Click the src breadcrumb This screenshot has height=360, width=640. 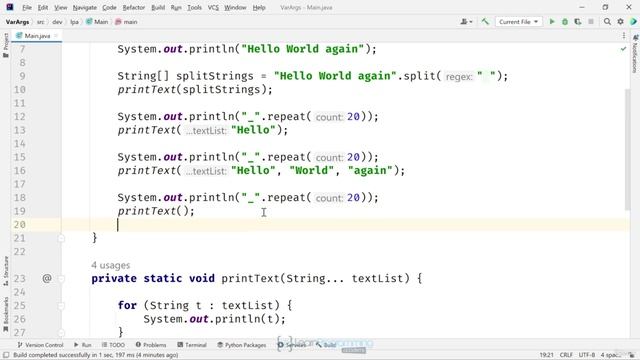point(40,22)
